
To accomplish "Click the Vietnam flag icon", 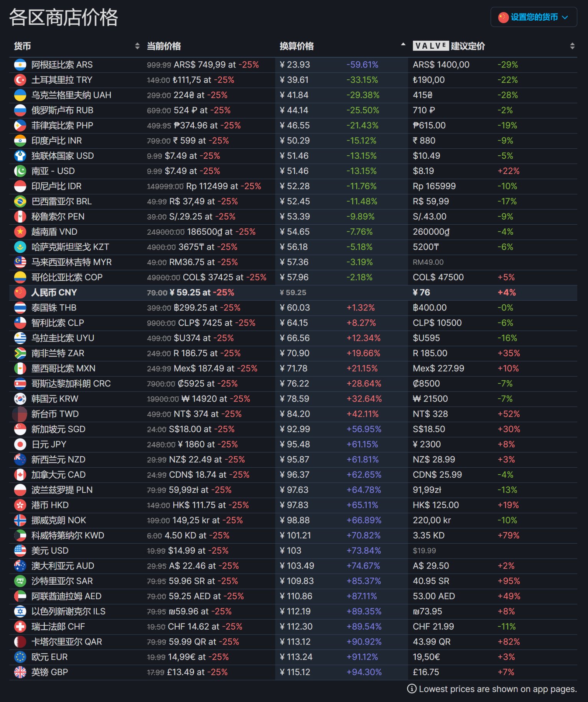I will [x=20, y=232].
